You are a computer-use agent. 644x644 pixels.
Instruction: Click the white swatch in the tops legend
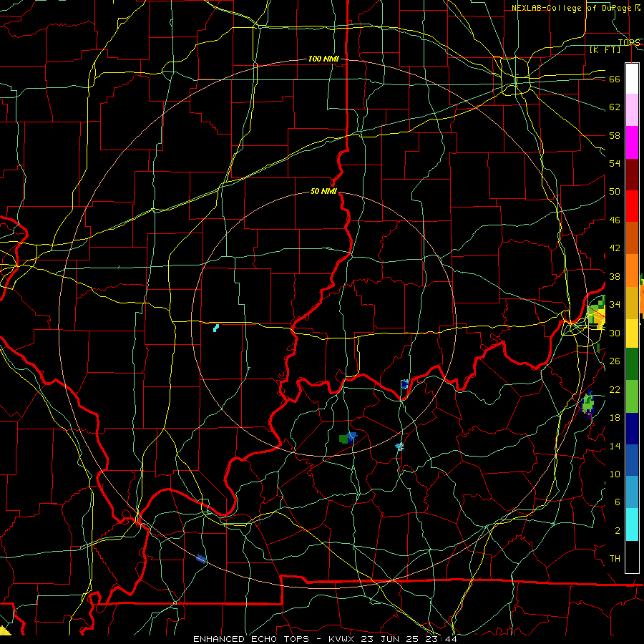pos(632,79)
